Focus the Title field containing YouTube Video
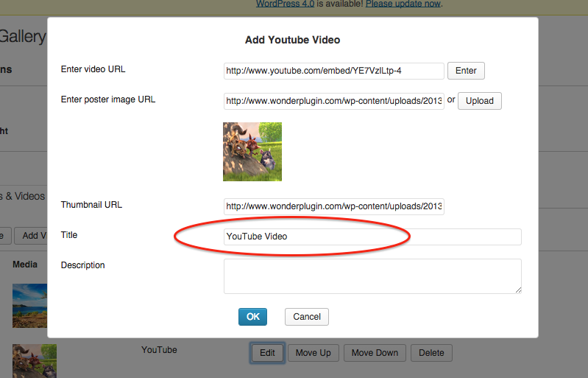Viewport: 588px width, 378px height. 372,237
